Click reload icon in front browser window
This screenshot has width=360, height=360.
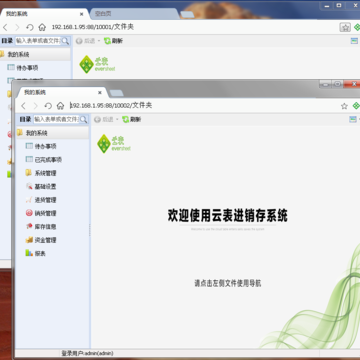coord(48,106)
